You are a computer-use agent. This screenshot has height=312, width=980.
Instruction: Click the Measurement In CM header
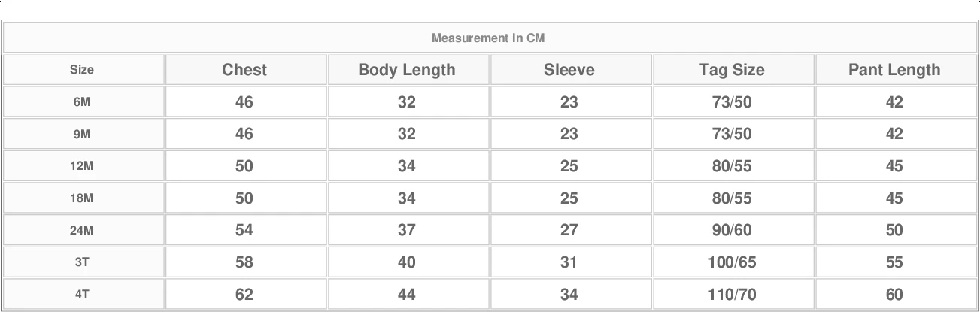tap(488, 38)
